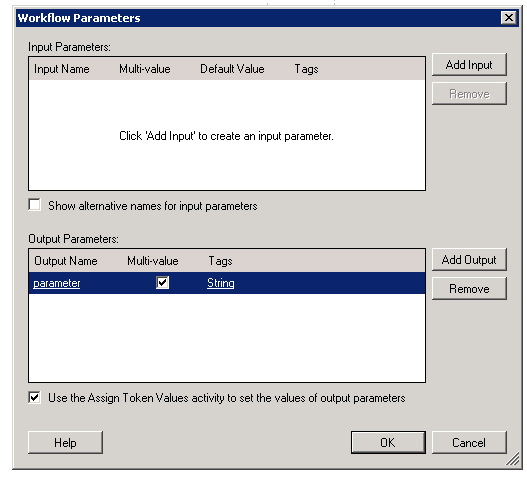Viewport: 527px width, 479px height.
Task: Click the Add Input button
Action: [x=469, y=65]
